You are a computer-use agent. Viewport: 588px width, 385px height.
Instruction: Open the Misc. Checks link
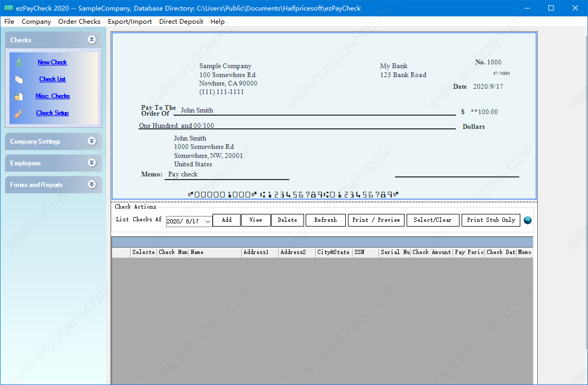click(x=52, y=96)
